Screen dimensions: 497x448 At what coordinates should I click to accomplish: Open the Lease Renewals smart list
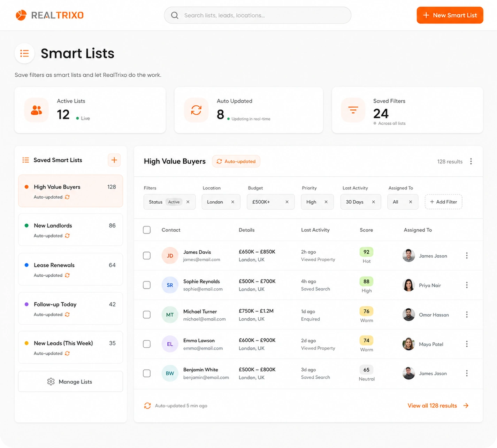[x=70, y=269]
